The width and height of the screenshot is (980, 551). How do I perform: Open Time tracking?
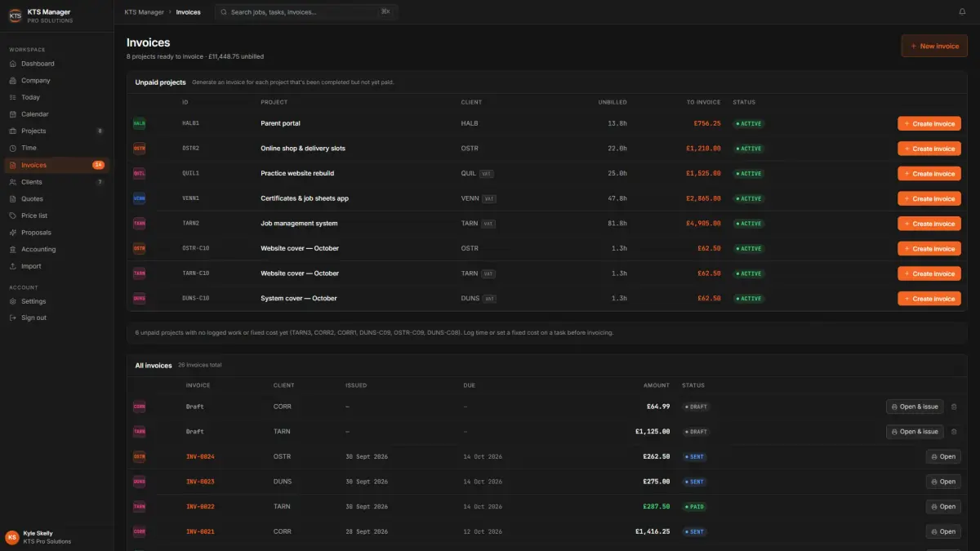point(56,148)
